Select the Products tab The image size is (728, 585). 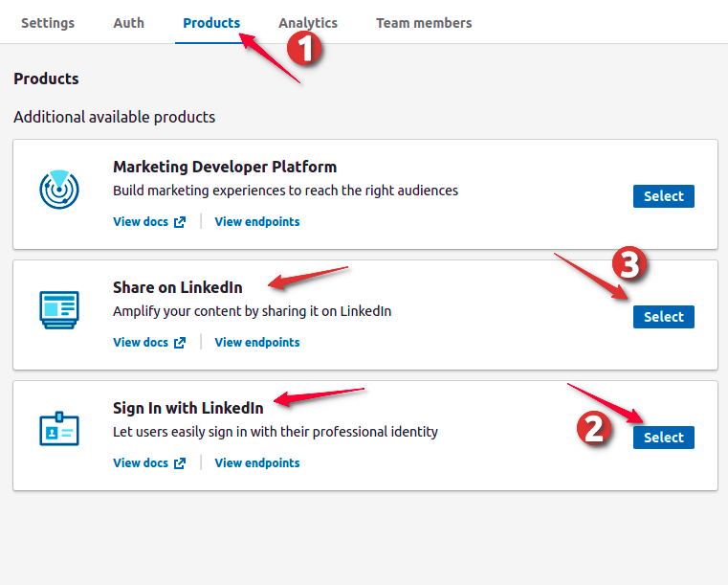pyautogui.click(x=211, y=23)
